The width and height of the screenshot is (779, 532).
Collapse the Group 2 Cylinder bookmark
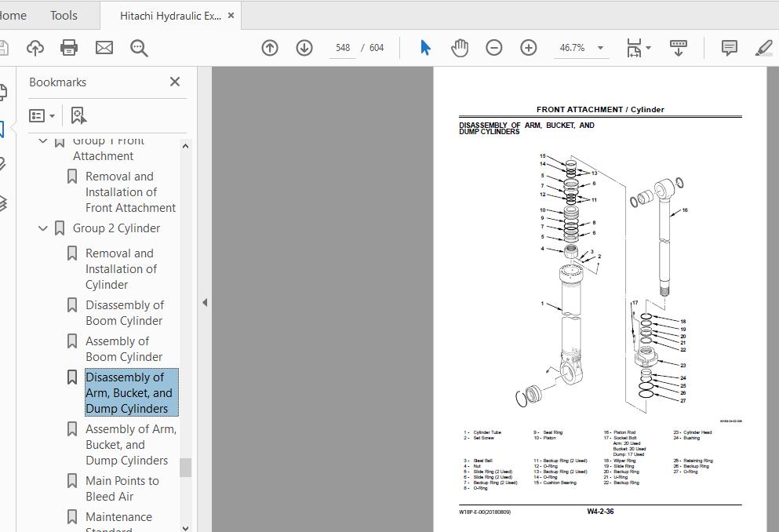pos(42,228)
